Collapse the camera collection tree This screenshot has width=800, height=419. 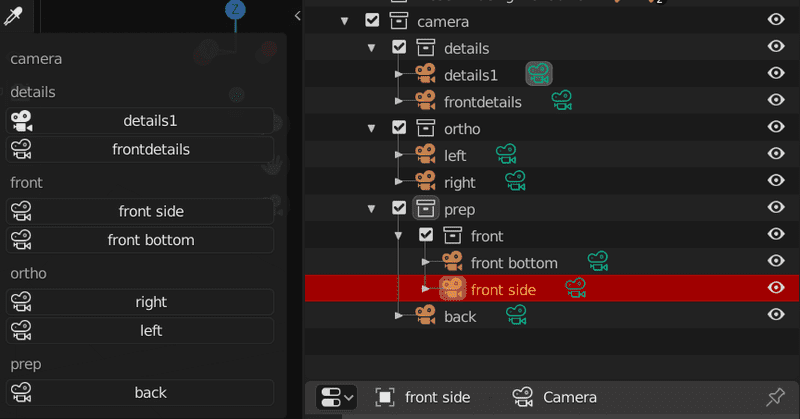coord(344,21)
